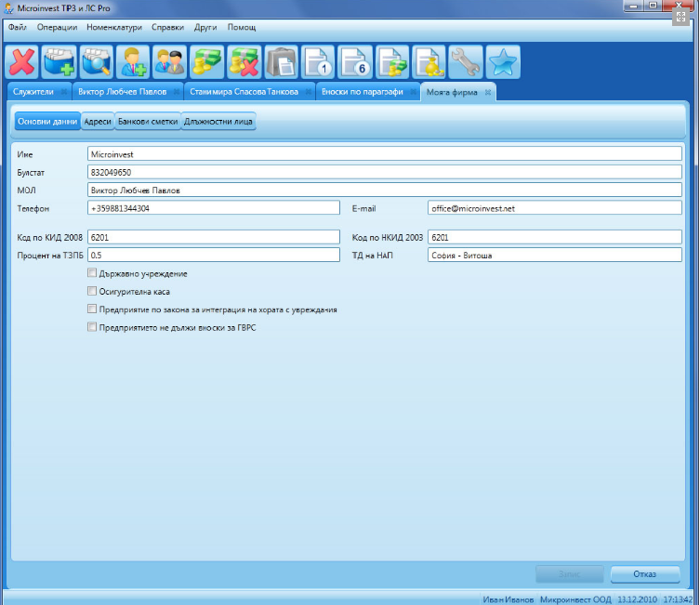Toggle the Осигурителна каса checkbox
This screenshot has width=700, height=605.
[91, 291]
